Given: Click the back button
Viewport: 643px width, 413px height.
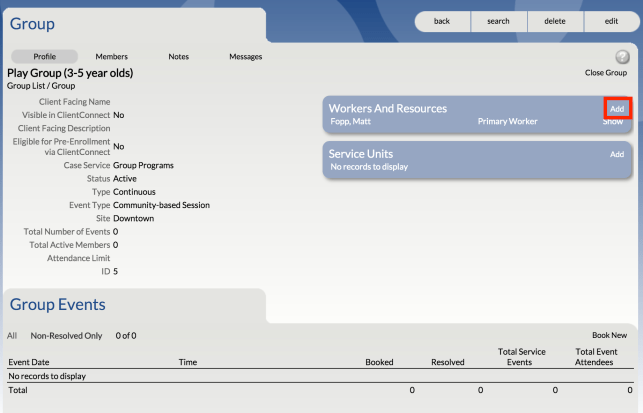Looking at the screenshot, I should [442, 21].
